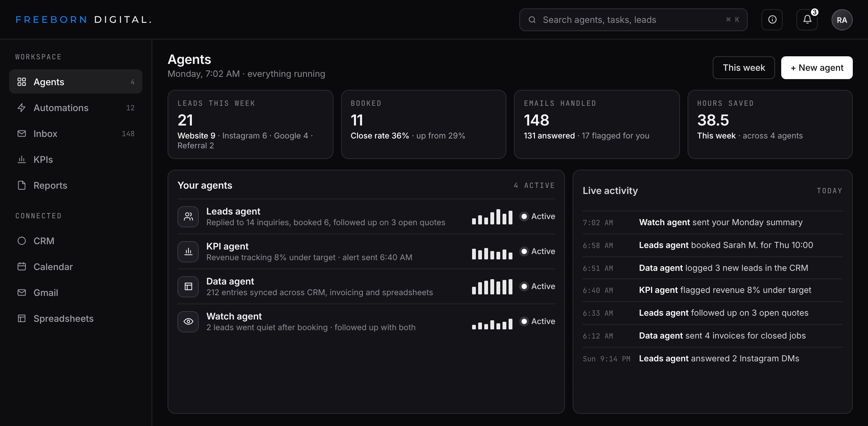
Task: Click the KPIs sidebar chart icon
Action: [x=22, y=160]
